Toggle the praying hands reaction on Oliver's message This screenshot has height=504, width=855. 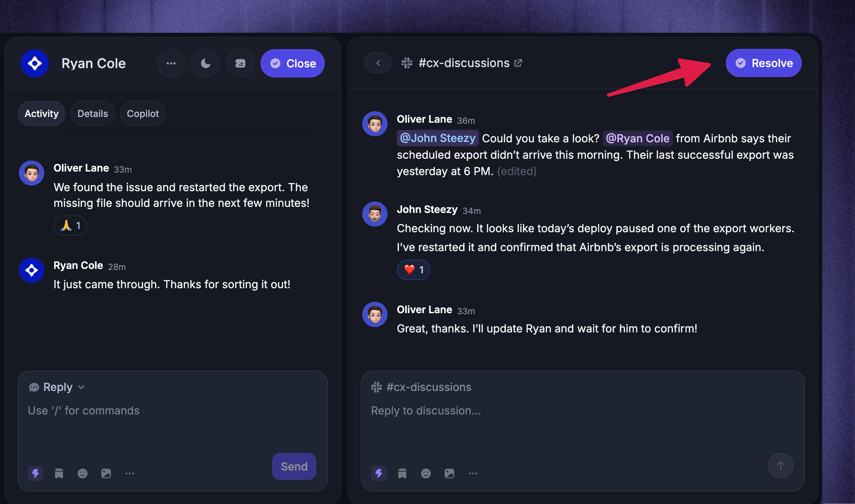click(x=70, y=225)
